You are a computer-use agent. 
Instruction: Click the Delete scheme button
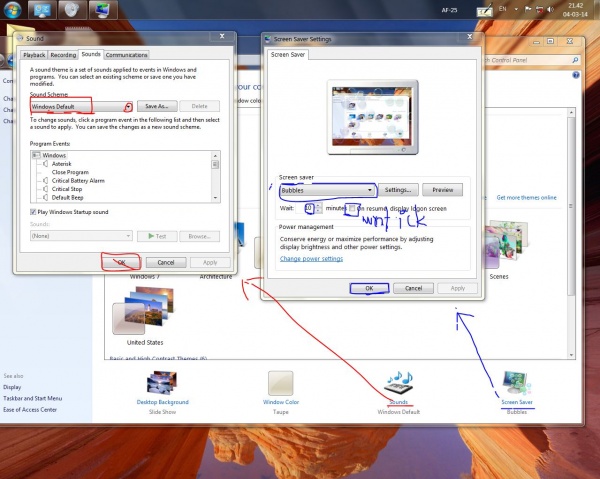199,106
